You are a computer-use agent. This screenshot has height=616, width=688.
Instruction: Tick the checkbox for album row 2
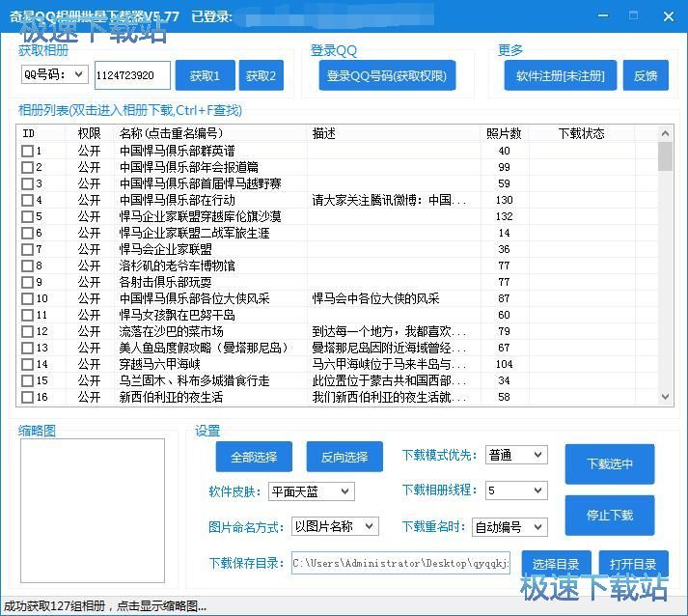tap(27, 167)
